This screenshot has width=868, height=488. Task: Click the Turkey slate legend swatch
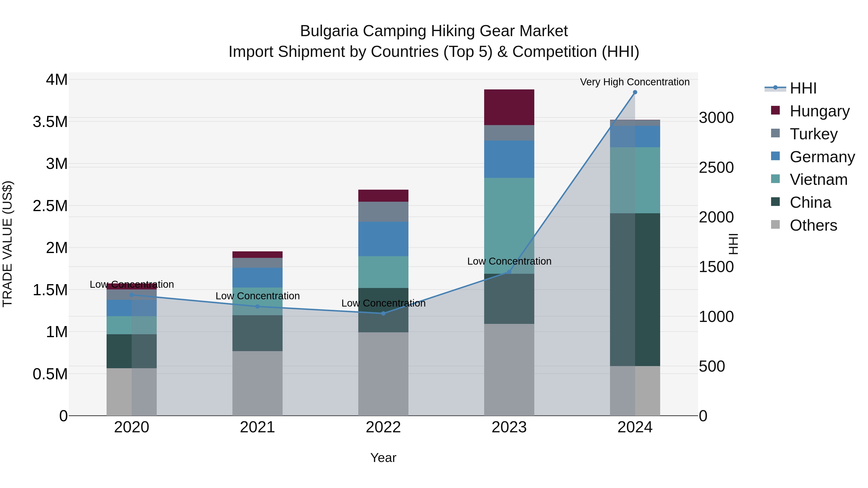[x=775, y=133]
